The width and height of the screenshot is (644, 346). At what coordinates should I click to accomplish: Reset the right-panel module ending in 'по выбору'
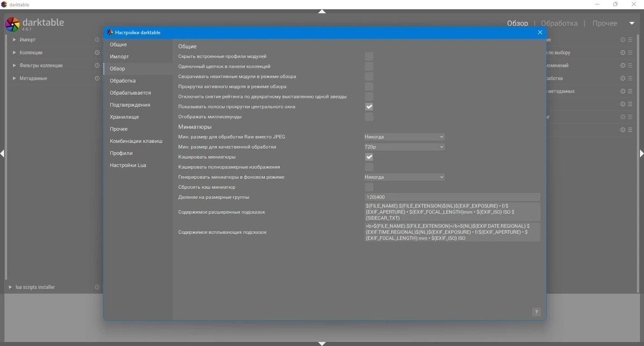tap(623, 53)
